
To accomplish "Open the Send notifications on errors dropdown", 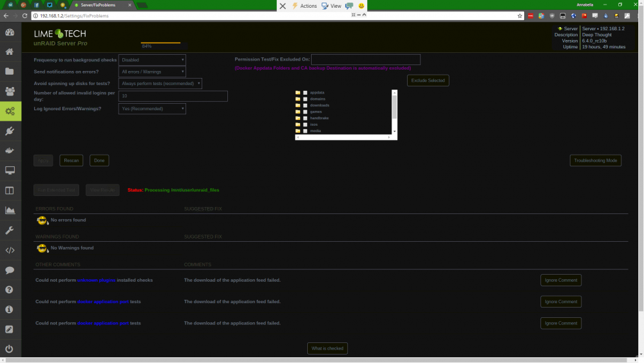I will [x=152, y=72].
